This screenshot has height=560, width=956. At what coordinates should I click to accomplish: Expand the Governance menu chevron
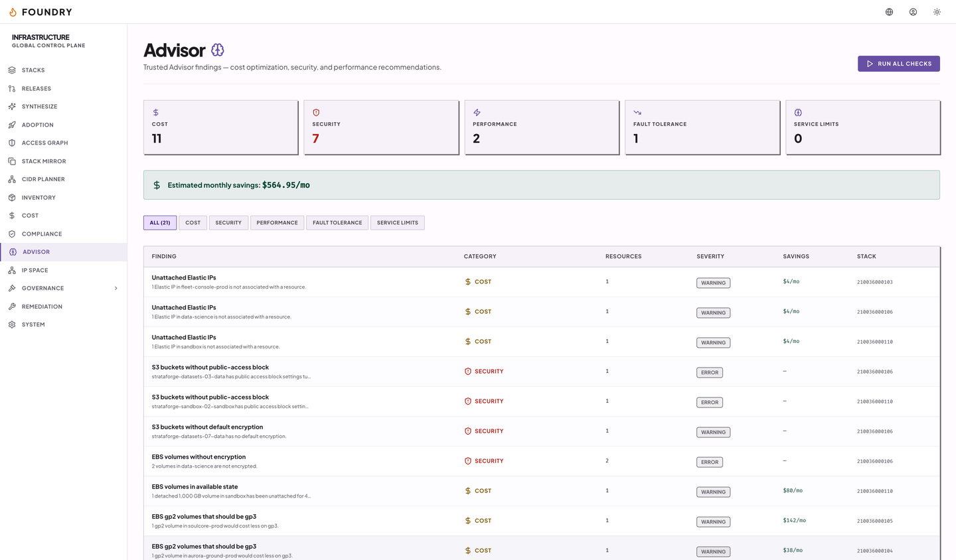[x=116, y=289]
